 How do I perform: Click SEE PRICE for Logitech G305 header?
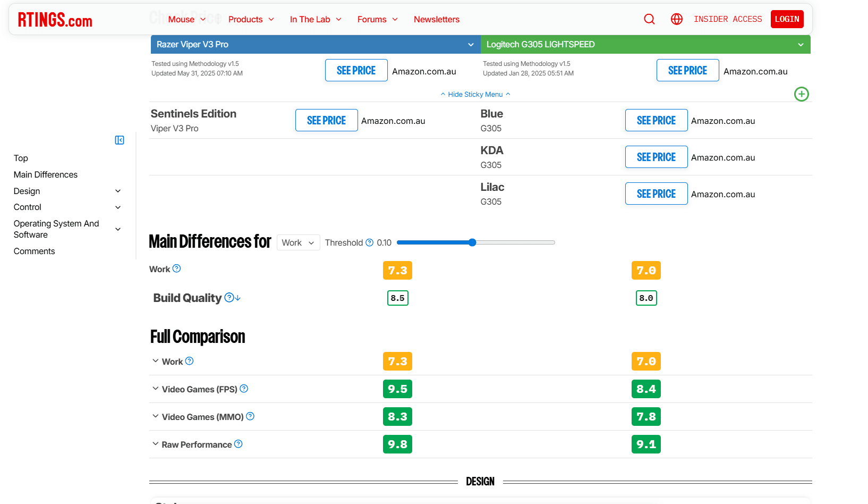click(688, 70)
